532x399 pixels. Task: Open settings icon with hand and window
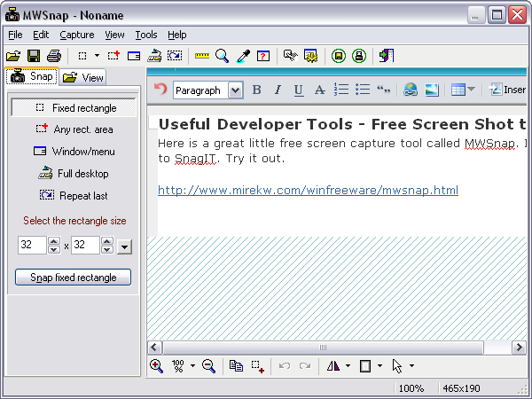[x=291, y=56]
